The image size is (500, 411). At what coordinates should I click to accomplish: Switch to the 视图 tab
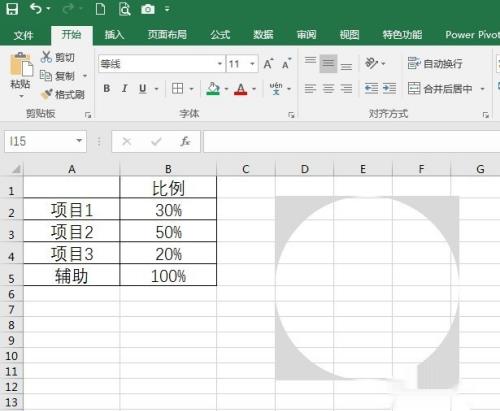click(349, 35)
